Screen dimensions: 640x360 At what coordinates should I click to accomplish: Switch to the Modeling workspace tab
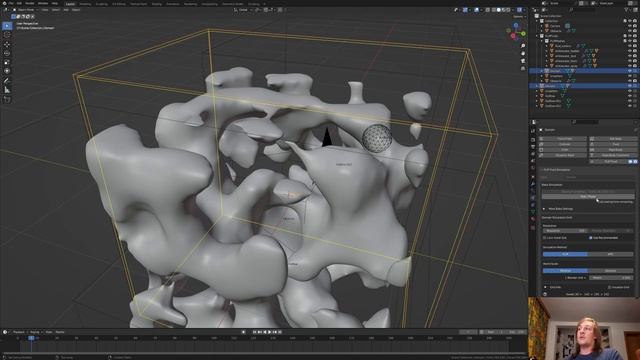click(85, 4)
